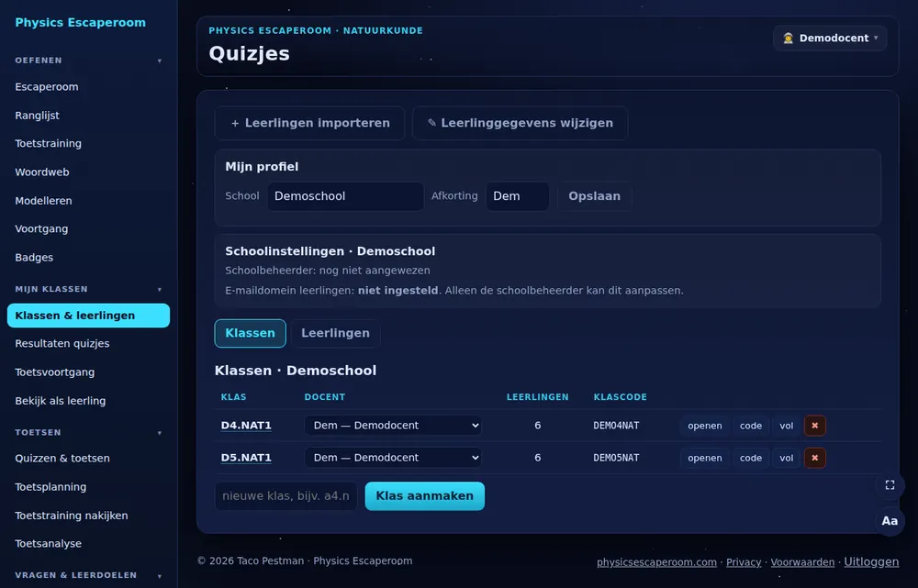View Voortgang in the sidebar

[88, 228]
